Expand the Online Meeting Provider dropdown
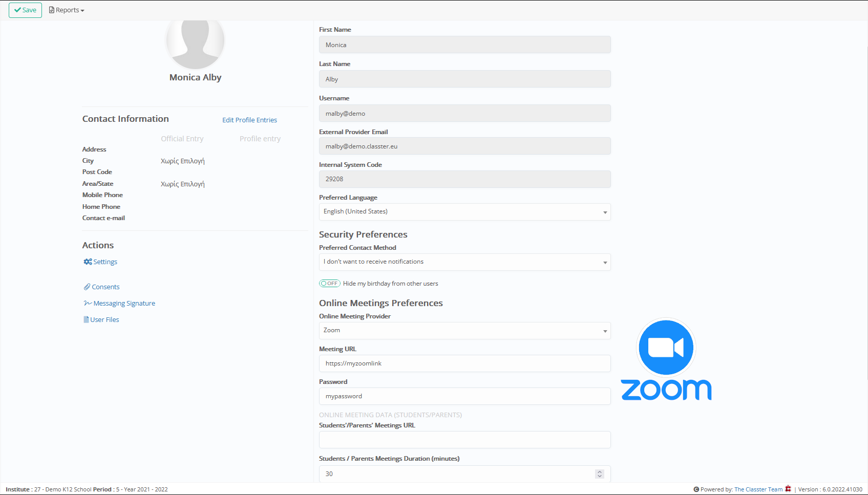This screenshot has height=495, width=868. [x=464, y=331]
